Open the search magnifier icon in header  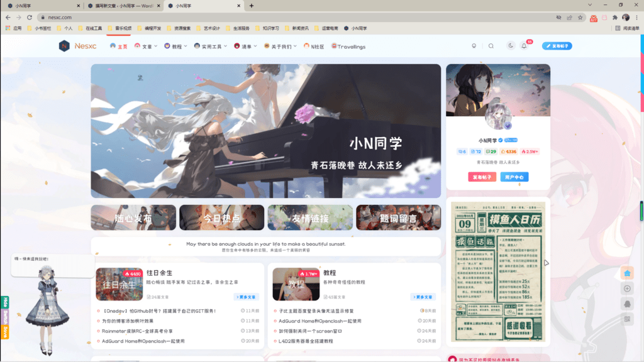[491, 46]
